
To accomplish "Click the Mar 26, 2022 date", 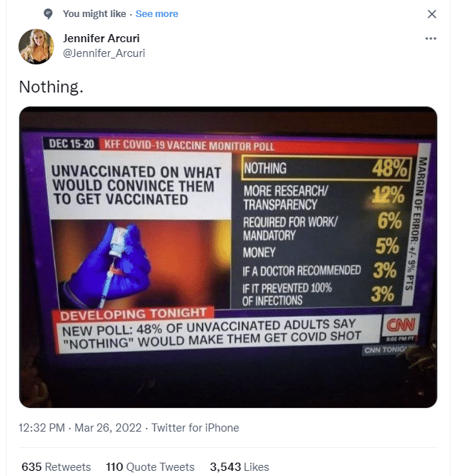I will pos(108,428).
